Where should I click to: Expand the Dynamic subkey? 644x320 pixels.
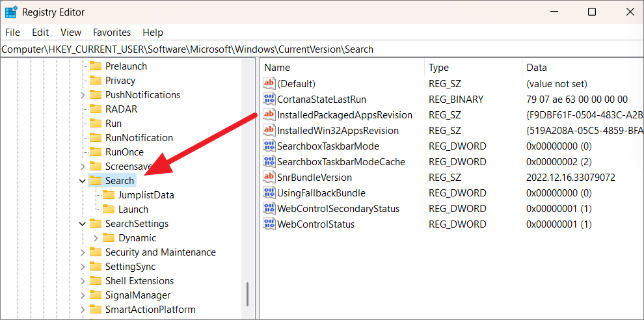click(96, 238)
